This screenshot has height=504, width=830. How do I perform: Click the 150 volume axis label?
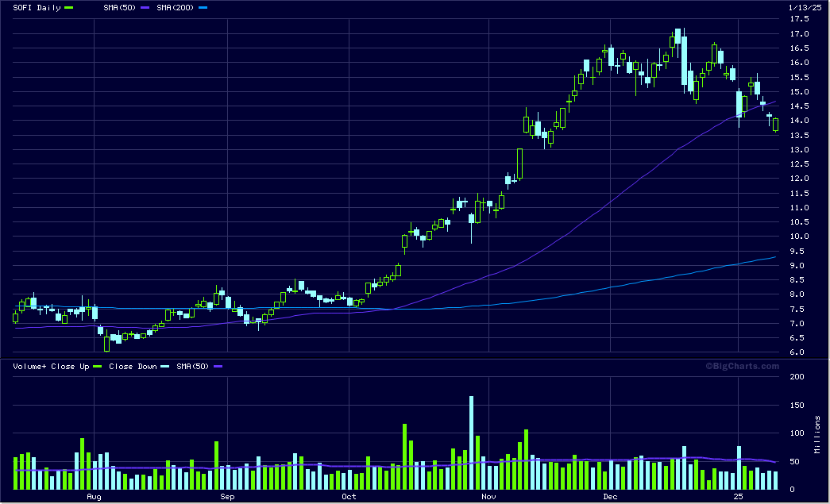pos(797,406)
